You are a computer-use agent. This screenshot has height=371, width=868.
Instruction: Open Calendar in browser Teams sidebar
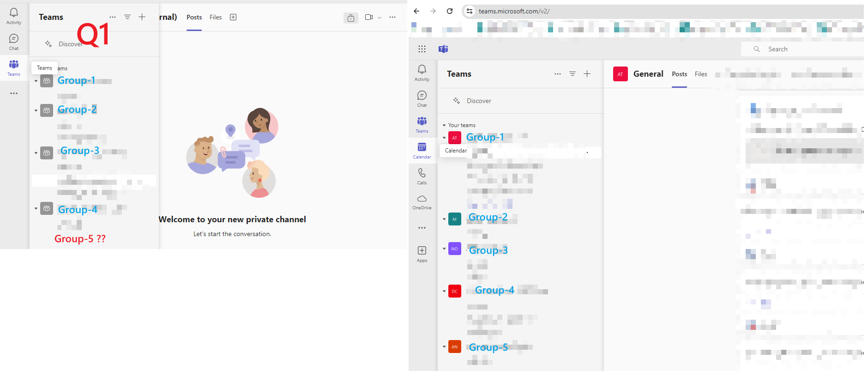(422, 151)
